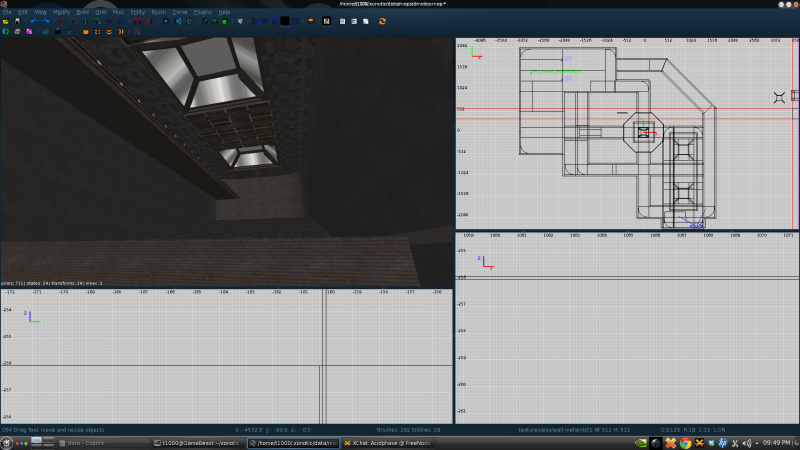
Task: Expand the Plugins menu
Action: 202,12
